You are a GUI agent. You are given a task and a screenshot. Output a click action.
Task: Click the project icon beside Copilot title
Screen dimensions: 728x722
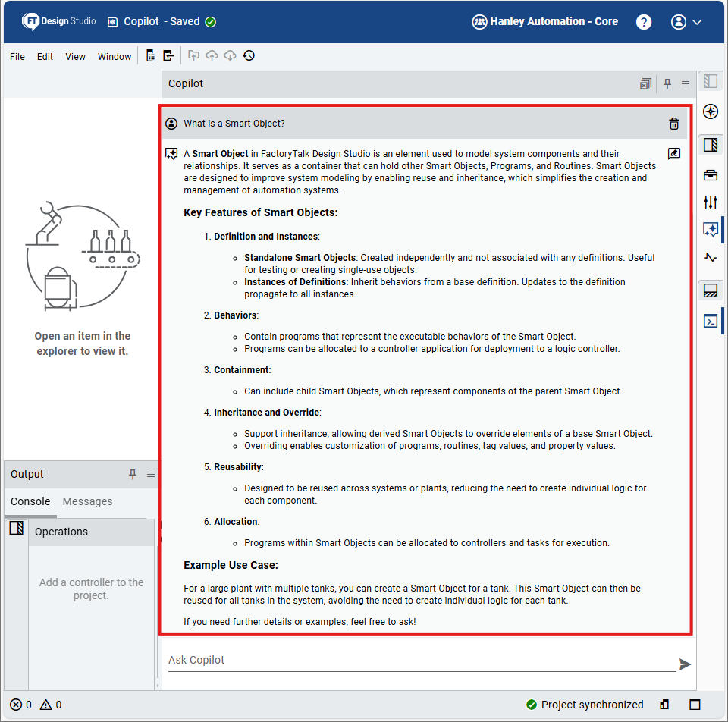[x=112, y=22]
